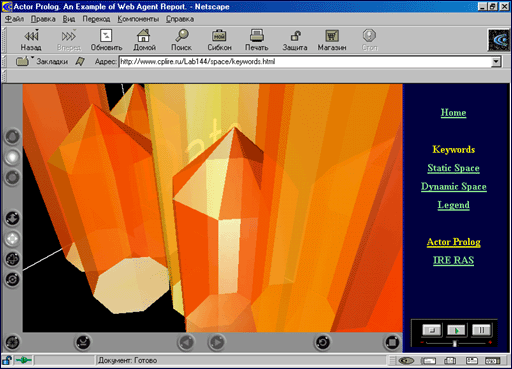The height and width of the screenshot is (369, 512).
Task: Start the sidebar player with the play button
Action: click(x=456, y=330)
